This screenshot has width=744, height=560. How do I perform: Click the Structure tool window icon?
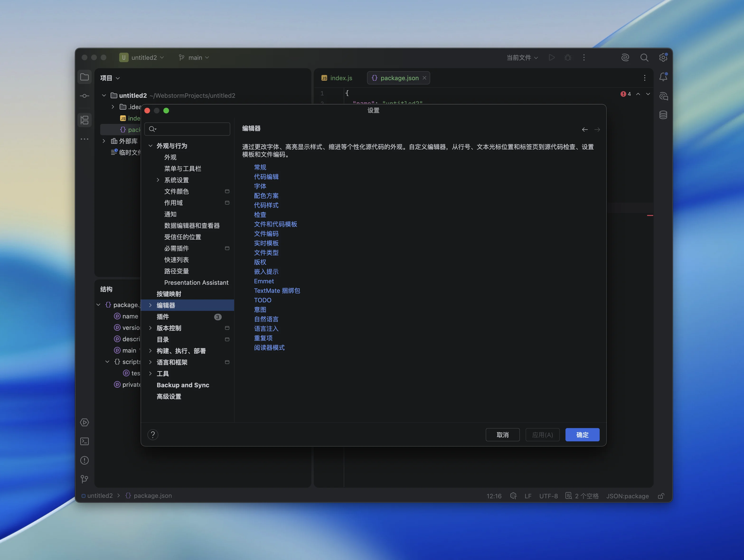tap(85, 120)
